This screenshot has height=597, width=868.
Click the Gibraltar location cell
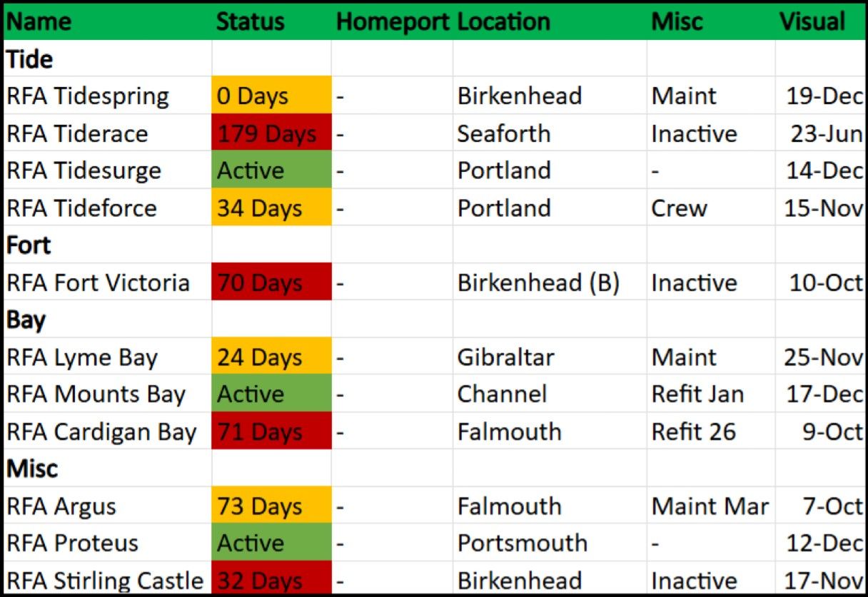click(505, 357)
